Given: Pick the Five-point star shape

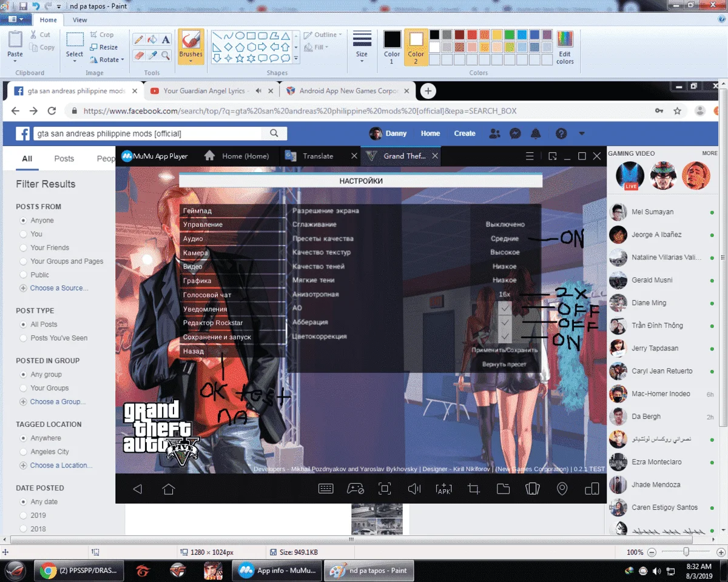Looking at the screenshot, I should pyautogui.click(x=240, y=58).
